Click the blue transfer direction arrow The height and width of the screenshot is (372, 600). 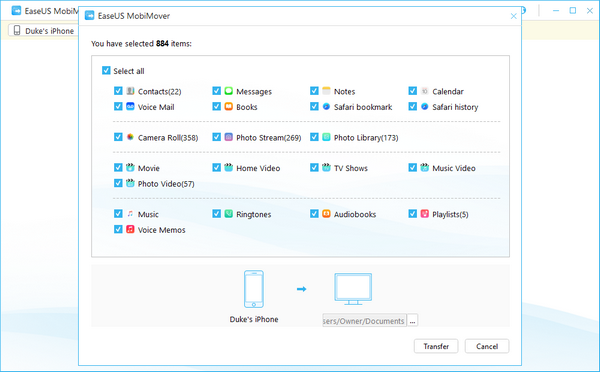coord(302,289)
